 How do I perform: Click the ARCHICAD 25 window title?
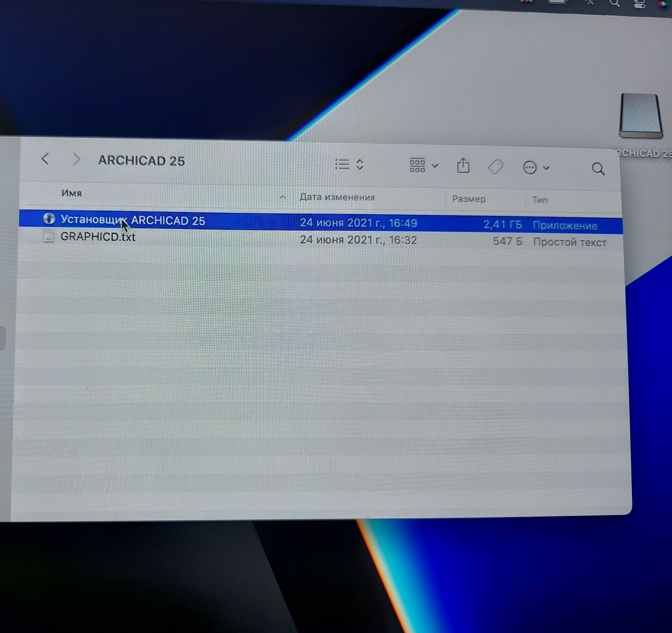click(141, 161)
